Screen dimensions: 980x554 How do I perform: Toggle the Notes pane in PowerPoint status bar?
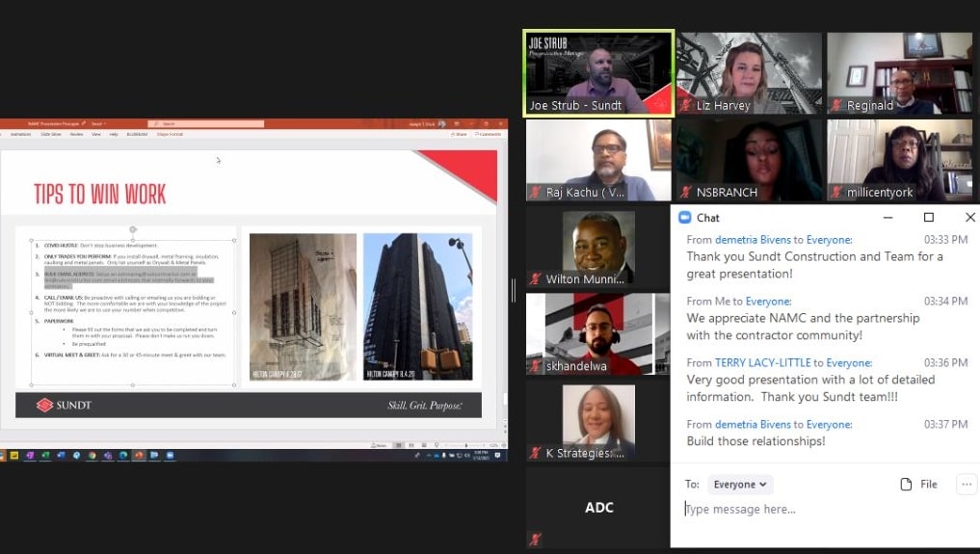pos(379,445)
